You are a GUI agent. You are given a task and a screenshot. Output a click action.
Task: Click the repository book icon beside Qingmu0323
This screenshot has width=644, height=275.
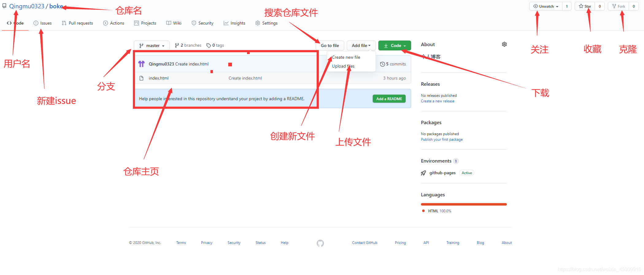[x=4, y=6]
